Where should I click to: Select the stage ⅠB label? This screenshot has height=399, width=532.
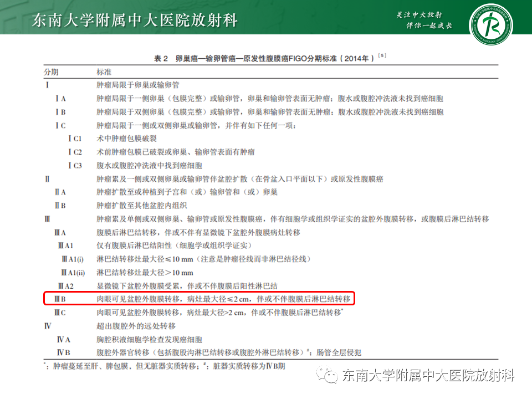click(x=61, y=112)
